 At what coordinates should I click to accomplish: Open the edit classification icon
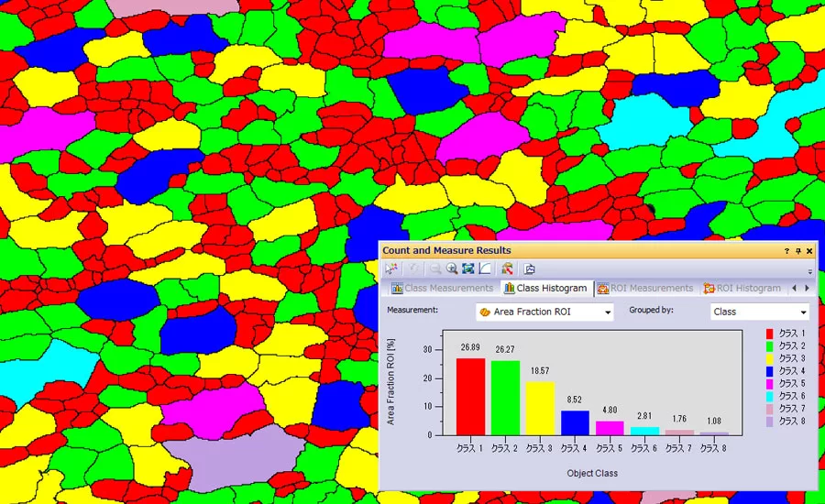tap(507, 268)
